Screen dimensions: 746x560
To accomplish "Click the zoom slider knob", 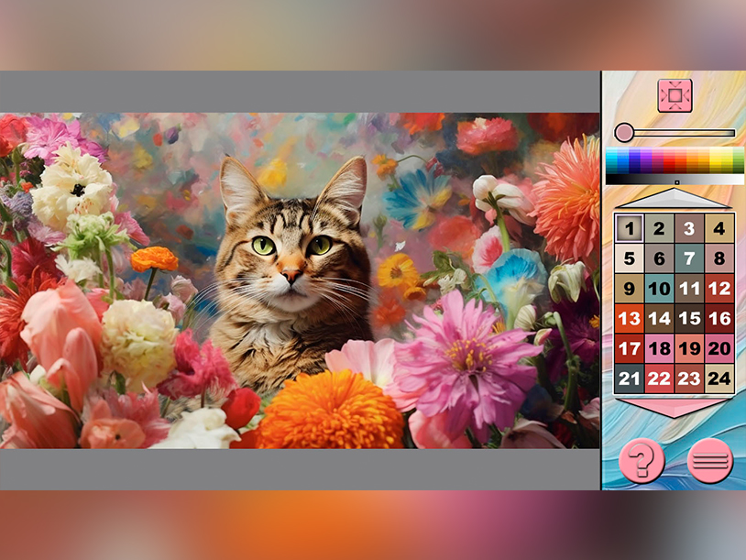I will point(624,133).
